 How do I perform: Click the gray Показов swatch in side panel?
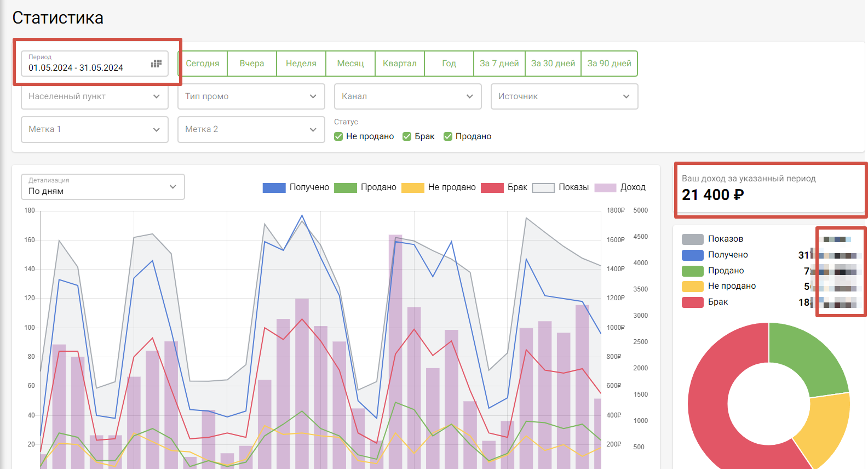[x=692, y=239]
